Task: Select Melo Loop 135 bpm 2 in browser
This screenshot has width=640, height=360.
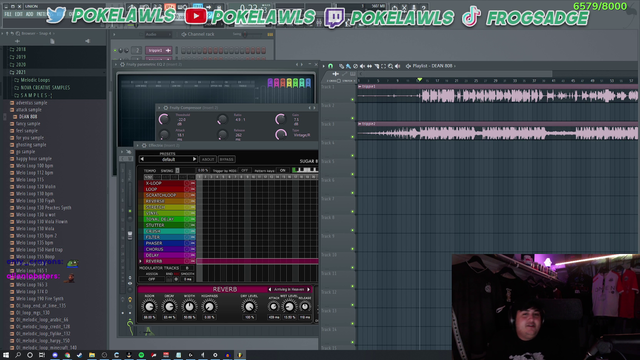Action: (36, 236)
